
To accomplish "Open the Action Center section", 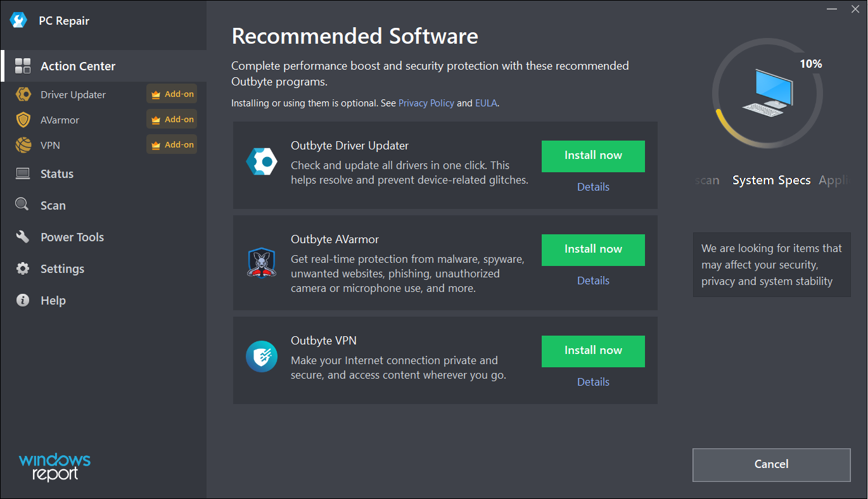I will [103, 66].
